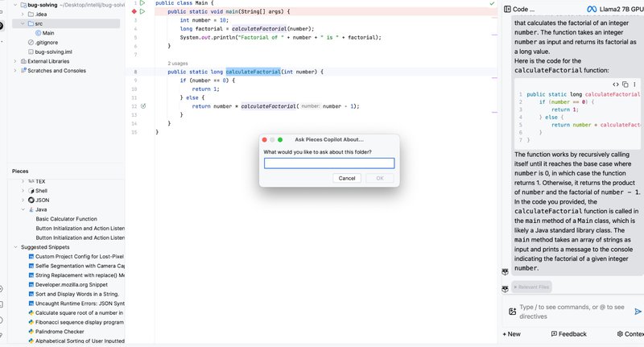
Task: Open the Feedback link in the copilot panel
Action: point(569,334)
